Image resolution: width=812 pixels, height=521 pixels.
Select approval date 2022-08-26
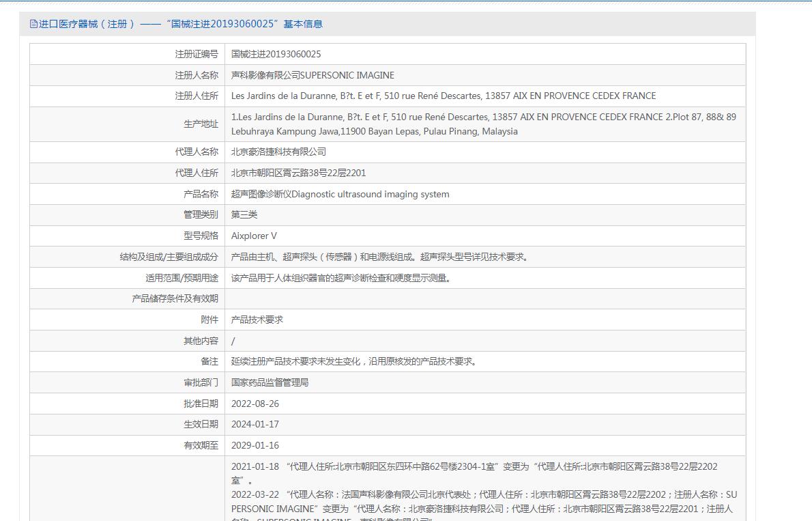[x=255, y=404]
